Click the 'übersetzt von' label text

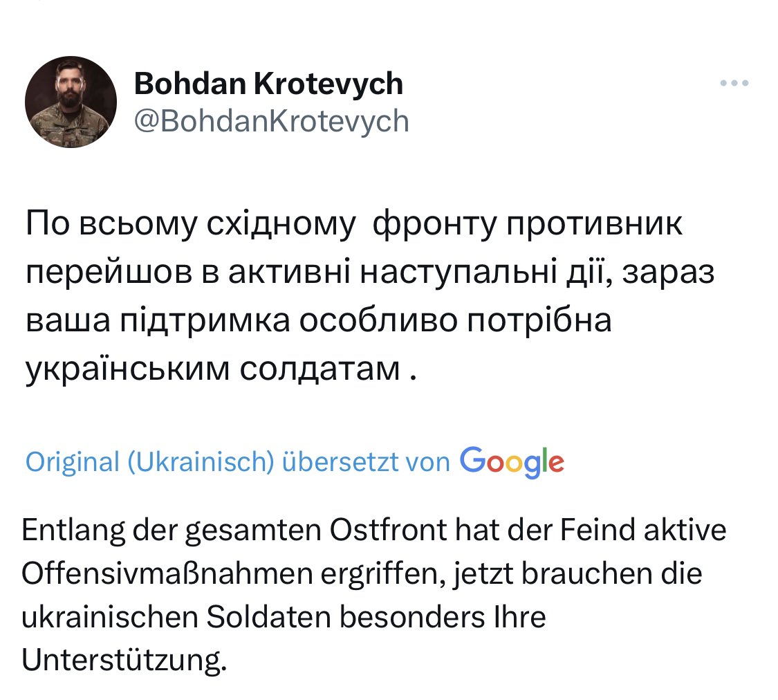coord(367,462)
